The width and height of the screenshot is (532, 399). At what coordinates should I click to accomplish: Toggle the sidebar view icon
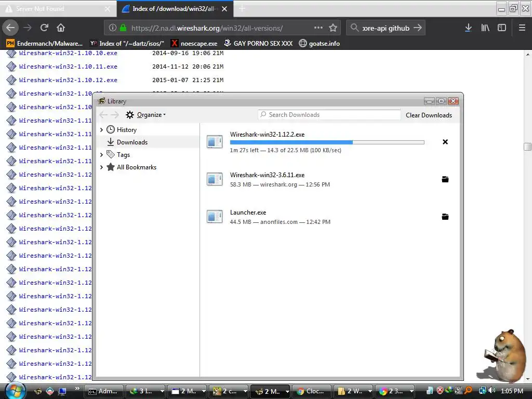coord(502,28)
